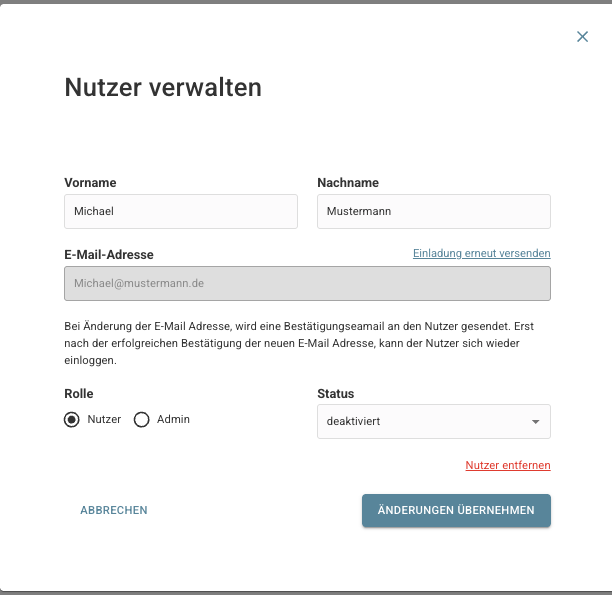This screenshot has height=595, width=612.
Task: Click the 'Nachname' field label
Action: click(347, 183)
